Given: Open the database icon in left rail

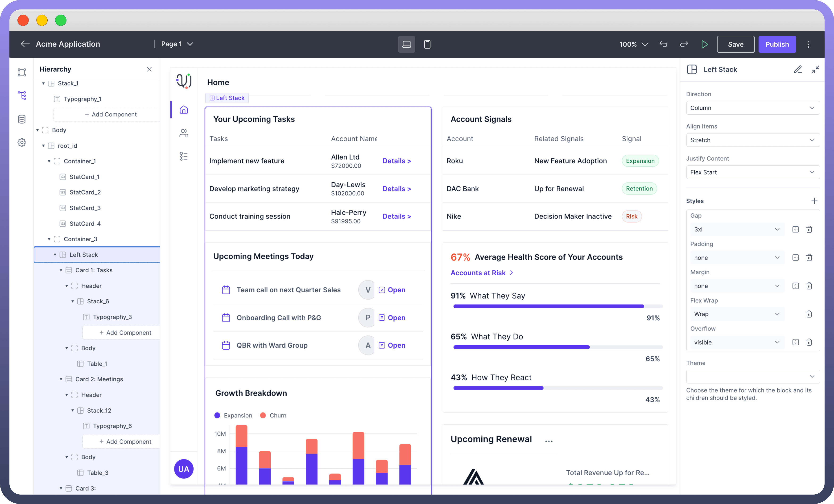Looking at the screenshot, I should pos(22,119).
